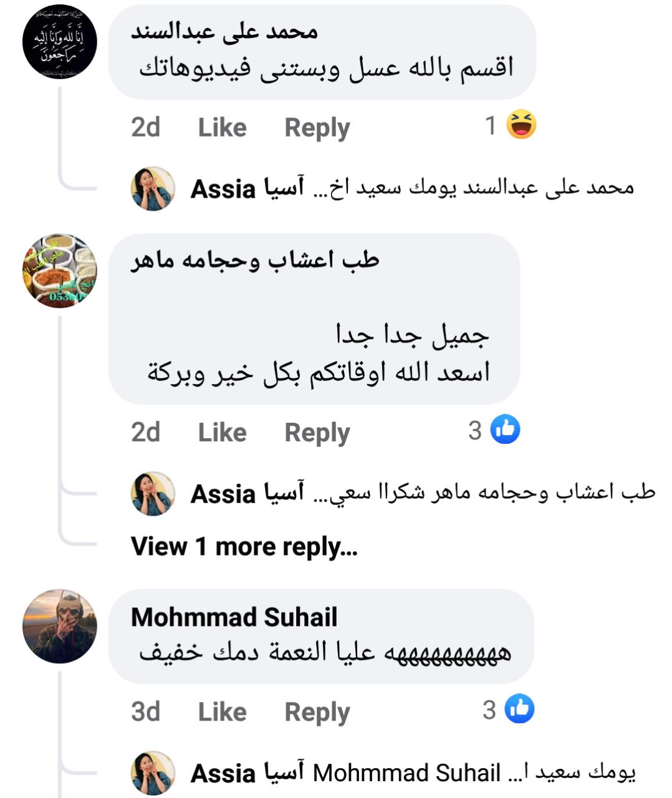Click Assia's avatar in the first reply

[153, 188]
